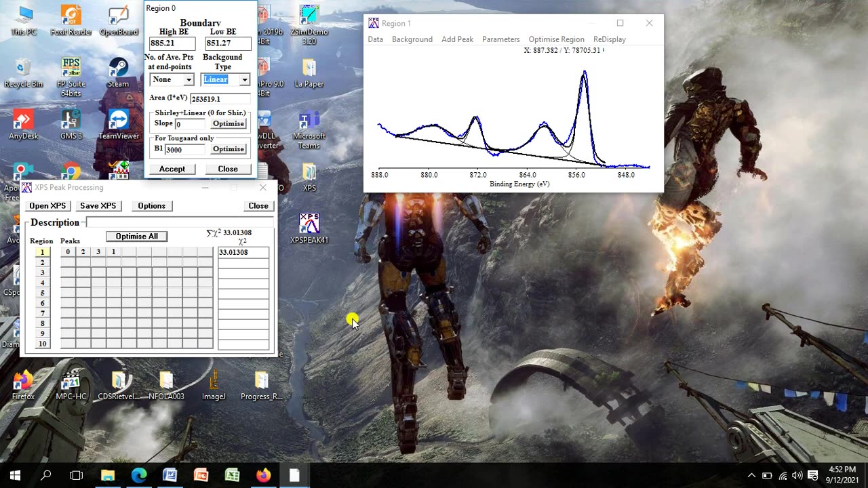The height and width of the screenshot is (488, 868).
Task: Launch Steam from the desktop
Action: point(119,73)
